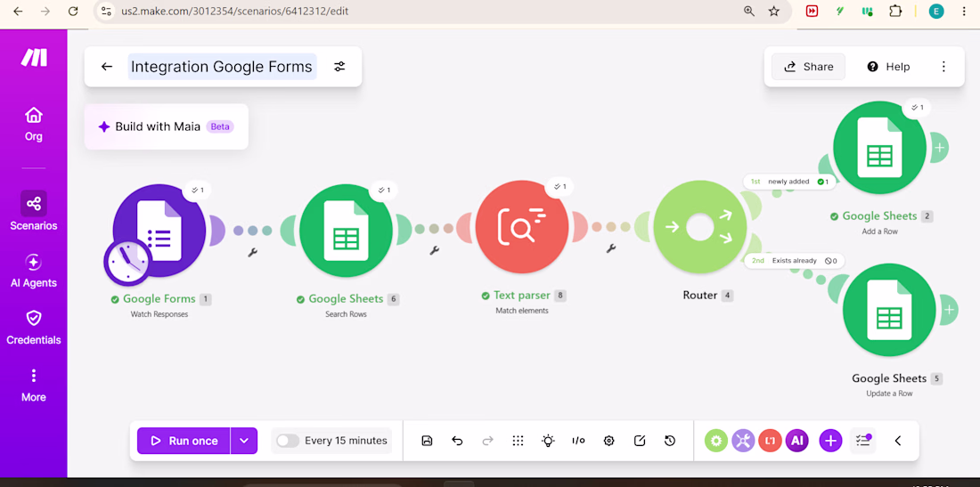Expand the Run once dropdown arrow

point(244,441)
